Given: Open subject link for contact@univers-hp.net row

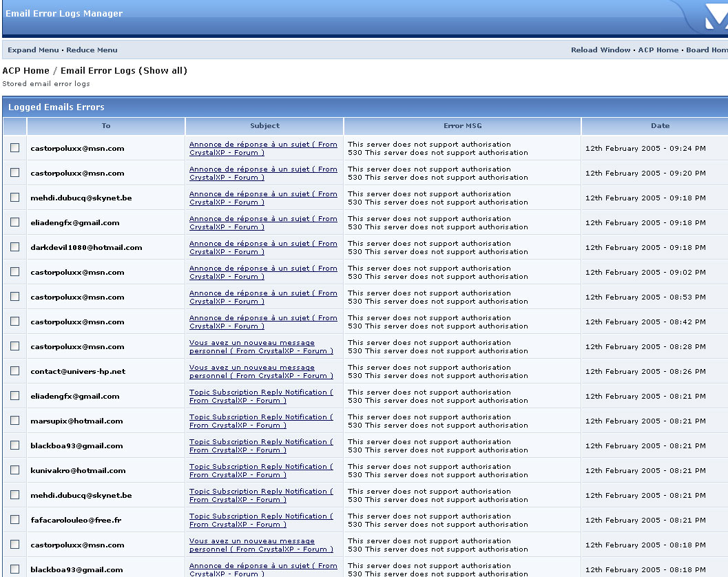Looking at the screenshot, I should [x=261, y=371].
